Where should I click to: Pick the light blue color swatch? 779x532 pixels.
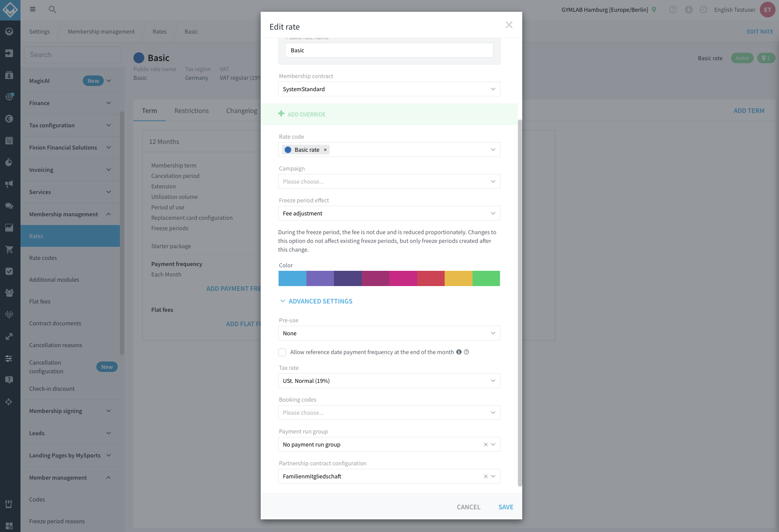(x=292, y=278)
